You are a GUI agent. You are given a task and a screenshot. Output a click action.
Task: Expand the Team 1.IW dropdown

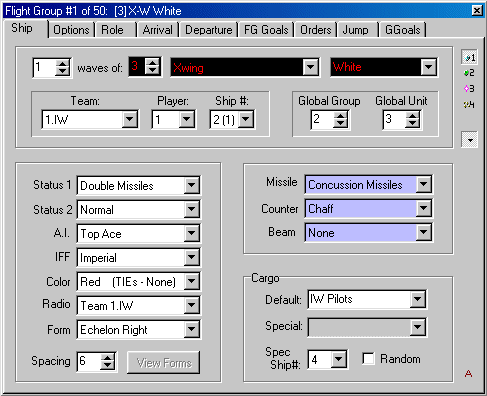point(129,119)
